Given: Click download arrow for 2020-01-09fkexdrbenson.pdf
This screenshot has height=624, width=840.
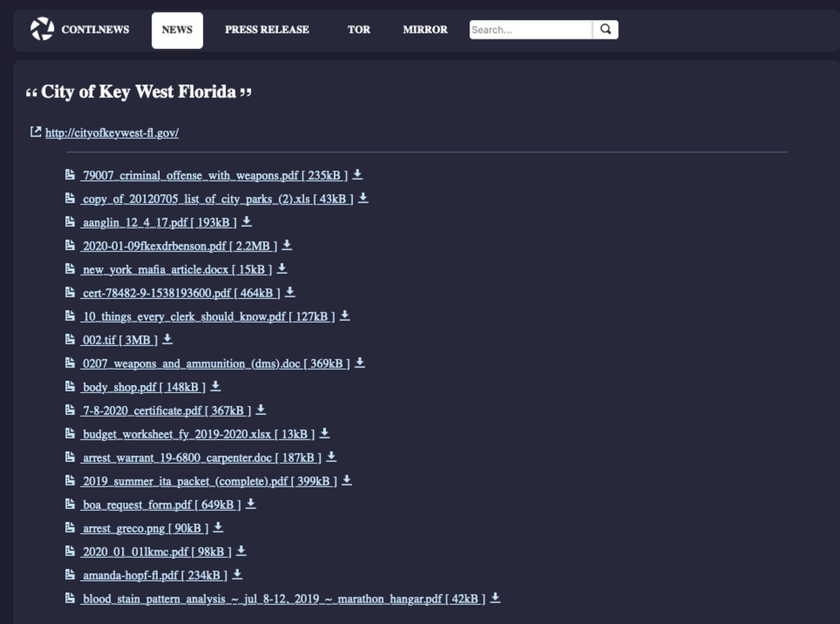Looking at the screenshot, I should 287,245.
